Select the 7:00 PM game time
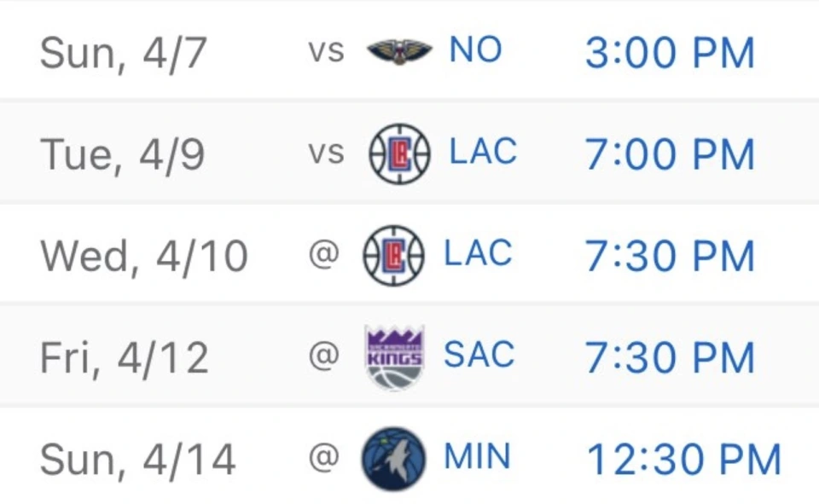Image resolution: width=819 pixels, height=504 pixels. [671, 154]
